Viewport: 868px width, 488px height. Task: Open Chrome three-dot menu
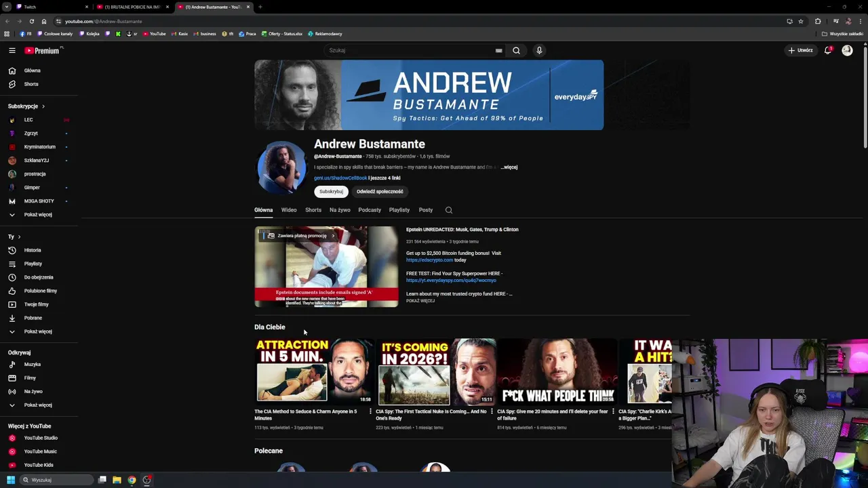(861, 21)
